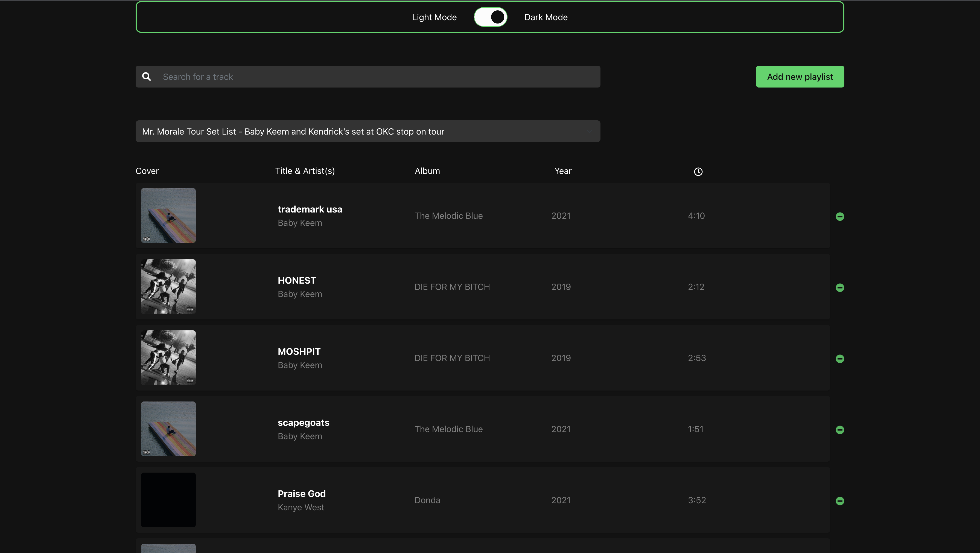This screenshot has width=980, height=553.
Task: Remove Praise God track via minus icon
Action: 840,501
